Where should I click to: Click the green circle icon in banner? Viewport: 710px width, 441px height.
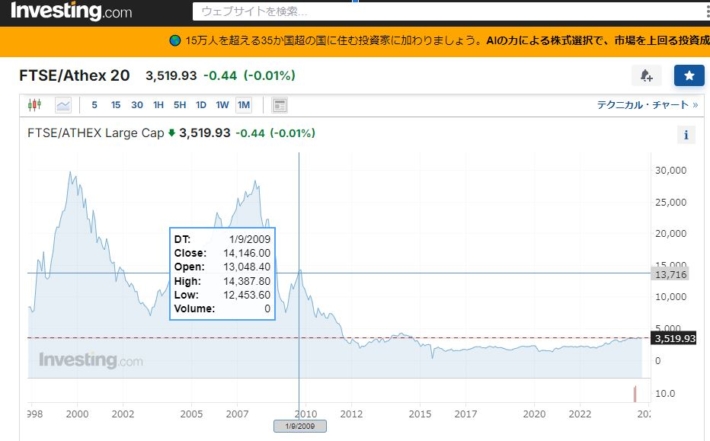point(174,41)
